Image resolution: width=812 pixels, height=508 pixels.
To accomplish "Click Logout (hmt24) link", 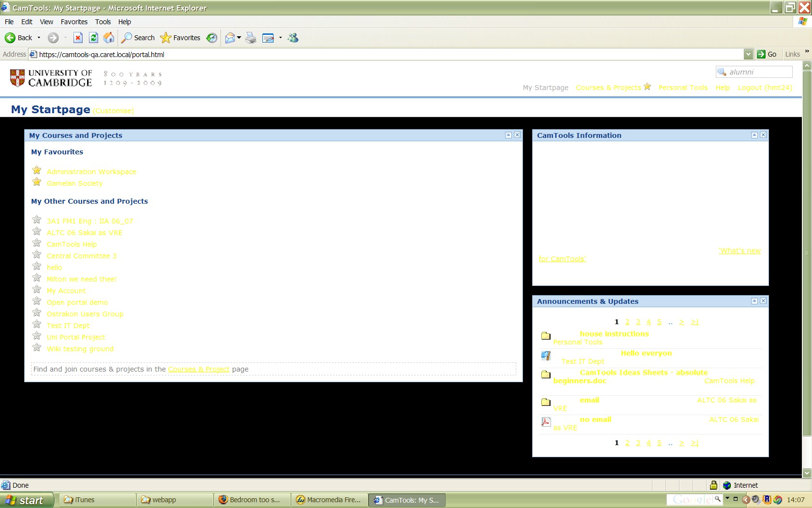I will click(765, 88).
